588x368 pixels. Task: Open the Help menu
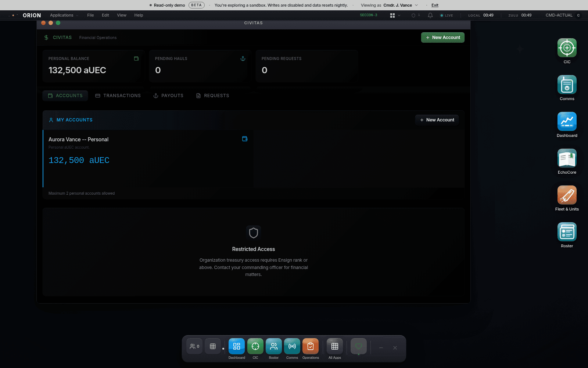tap(139, 15)
